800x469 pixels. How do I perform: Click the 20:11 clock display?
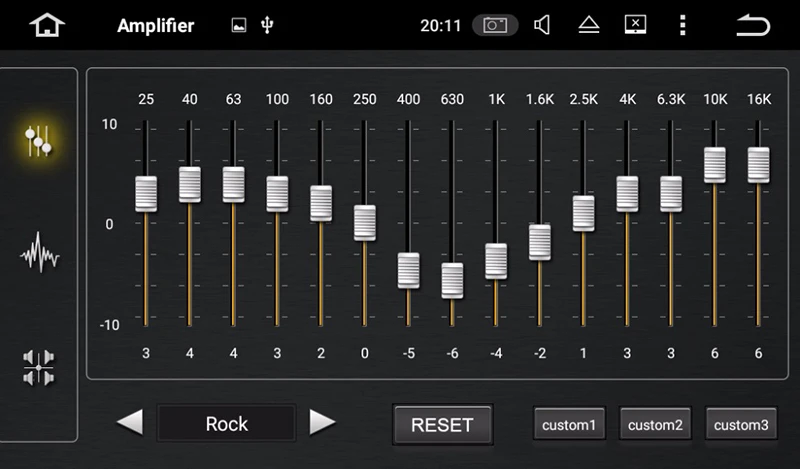[440, 26]
